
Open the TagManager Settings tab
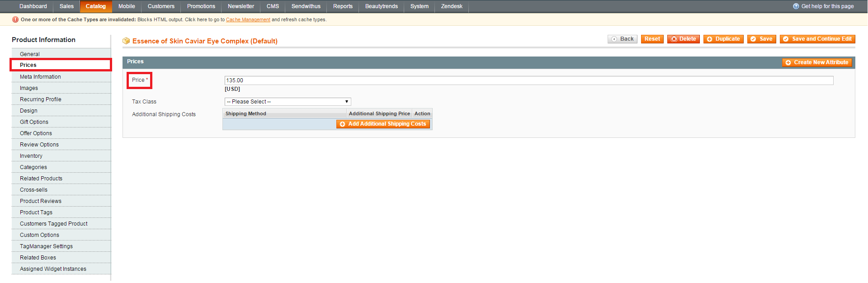pos(61,246)
